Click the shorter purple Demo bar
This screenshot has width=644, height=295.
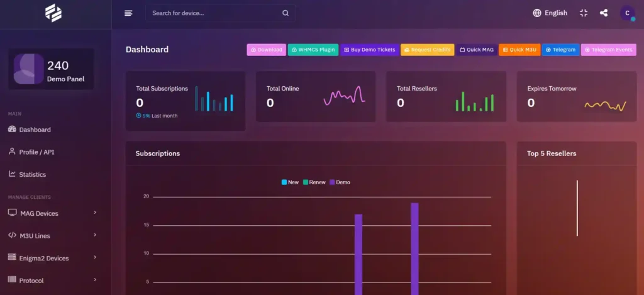point(358,254)
